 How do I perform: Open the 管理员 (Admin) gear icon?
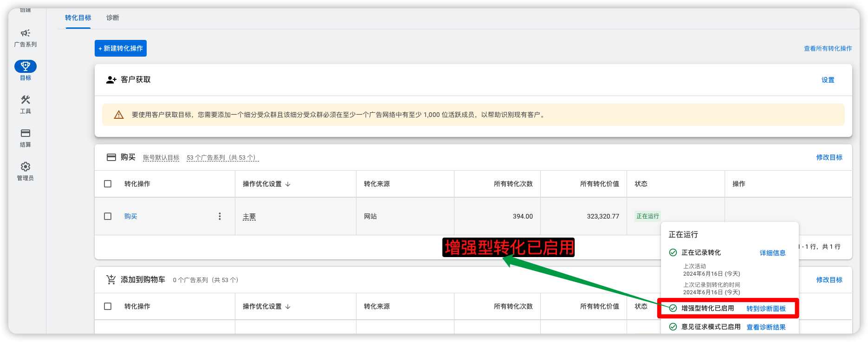(x=26, y=167)
